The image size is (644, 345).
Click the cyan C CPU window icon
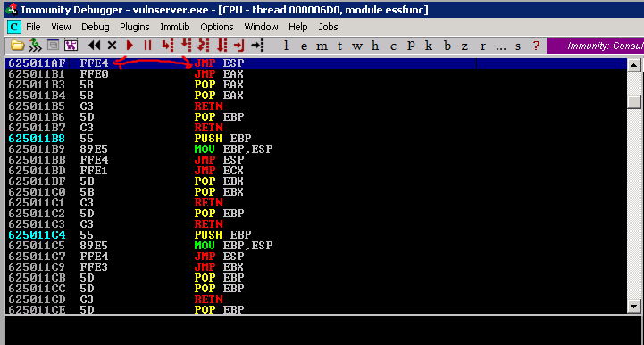pyautogui.click(x=14, y=27)
